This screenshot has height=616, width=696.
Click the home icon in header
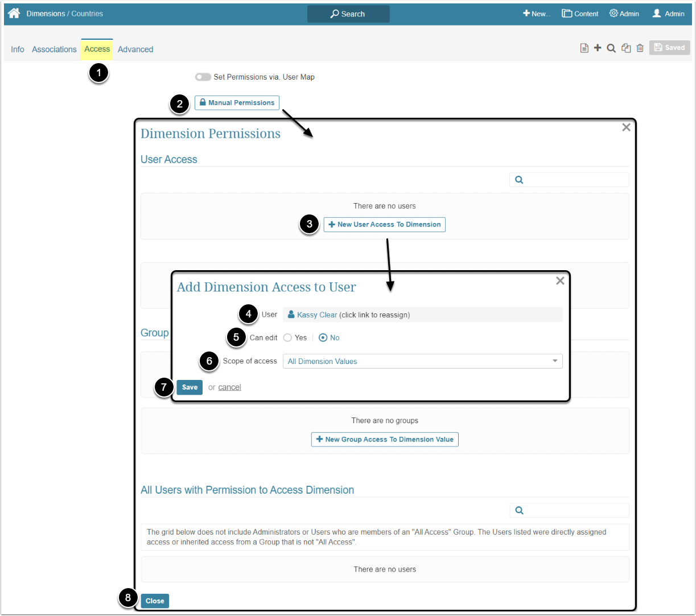pyautogui.click(x=14, y=13)
